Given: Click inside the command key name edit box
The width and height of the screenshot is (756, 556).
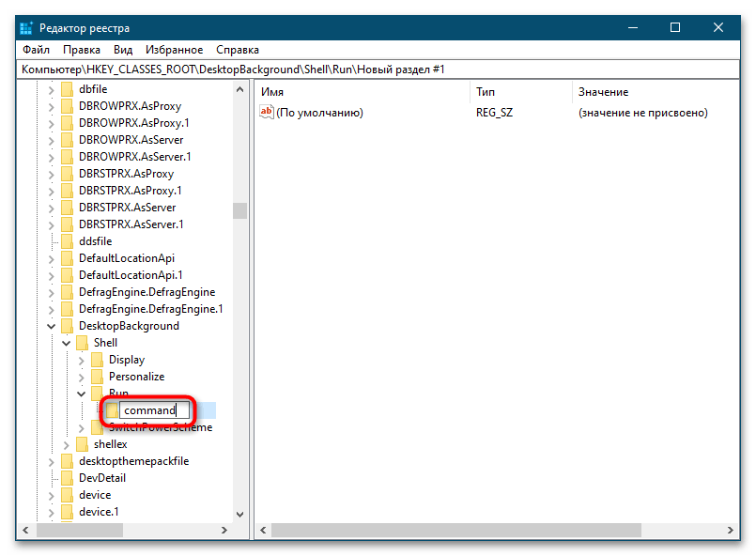Looking at the screenshot, I should (153, 410).
